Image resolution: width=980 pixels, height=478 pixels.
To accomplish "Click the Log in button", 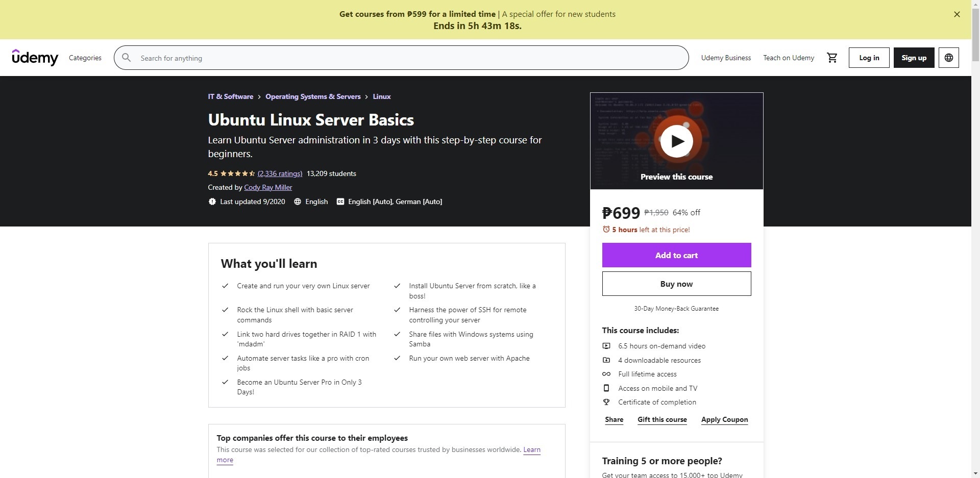I will click(869, 58).
